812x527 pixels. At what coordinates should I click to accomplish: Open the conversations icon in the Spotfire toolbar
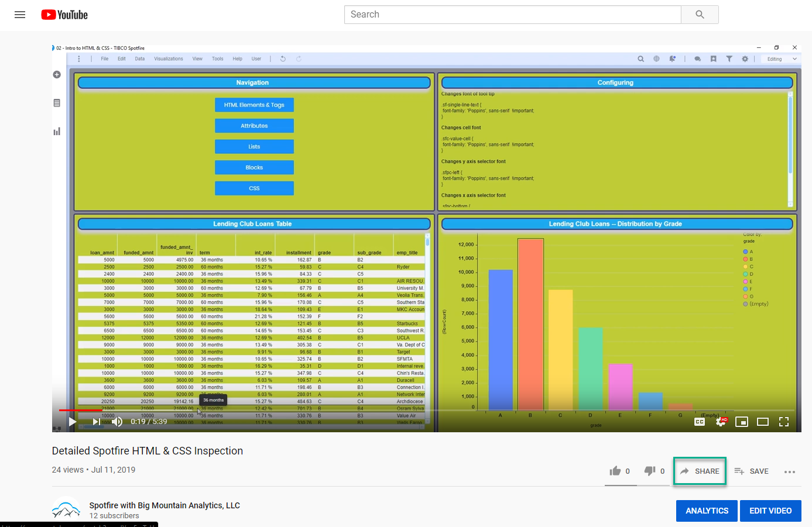click(697, 58)
